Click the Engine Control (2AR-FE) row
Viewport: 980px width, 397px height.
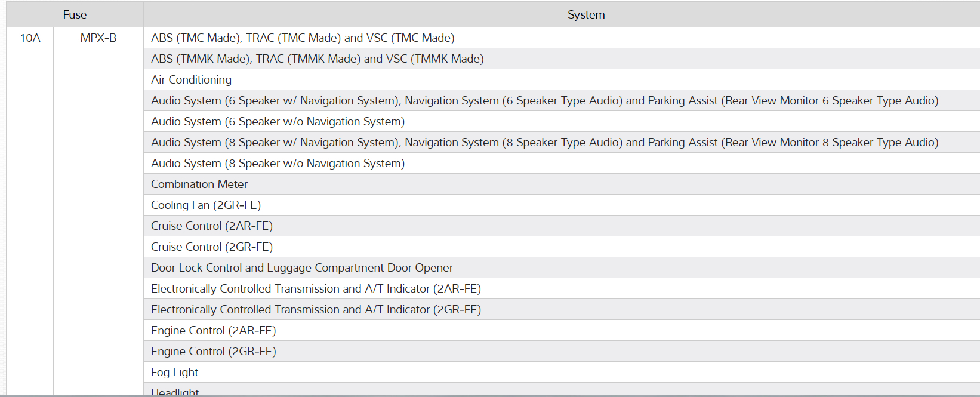click(213, 330)
